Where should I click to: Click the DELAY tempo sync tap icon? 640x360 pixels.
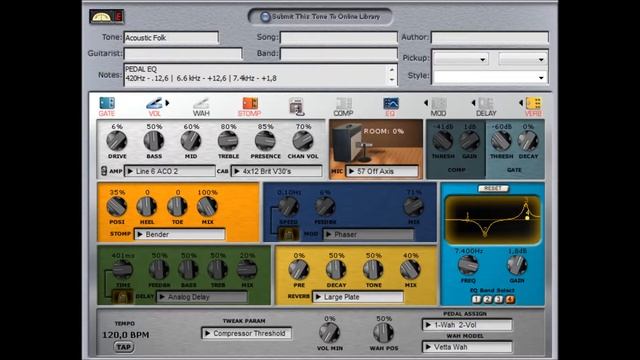pos(122,297)
